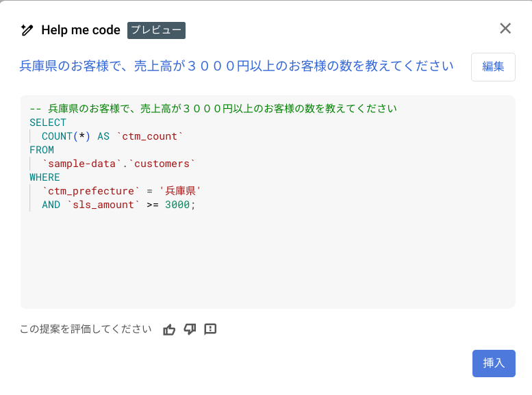Close the Help me code dialog
The width and height of the screenshot is (532, 395).
(x=505, y=29)
